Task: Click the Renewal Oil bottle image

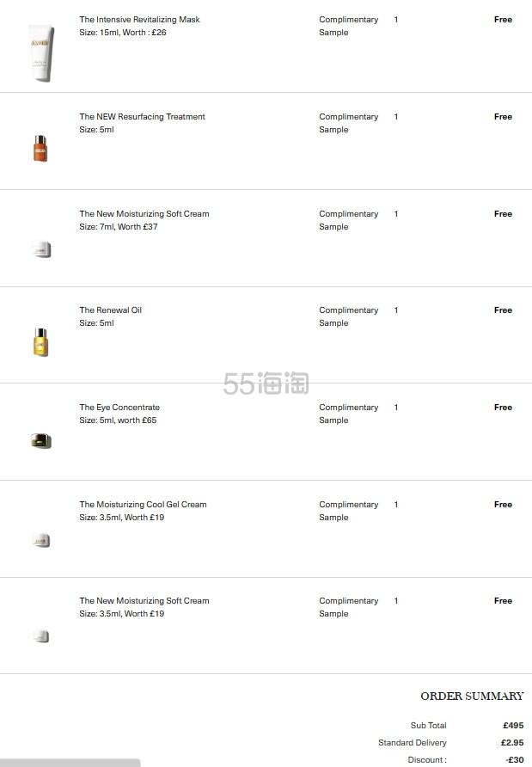Action: coord(41,342)
